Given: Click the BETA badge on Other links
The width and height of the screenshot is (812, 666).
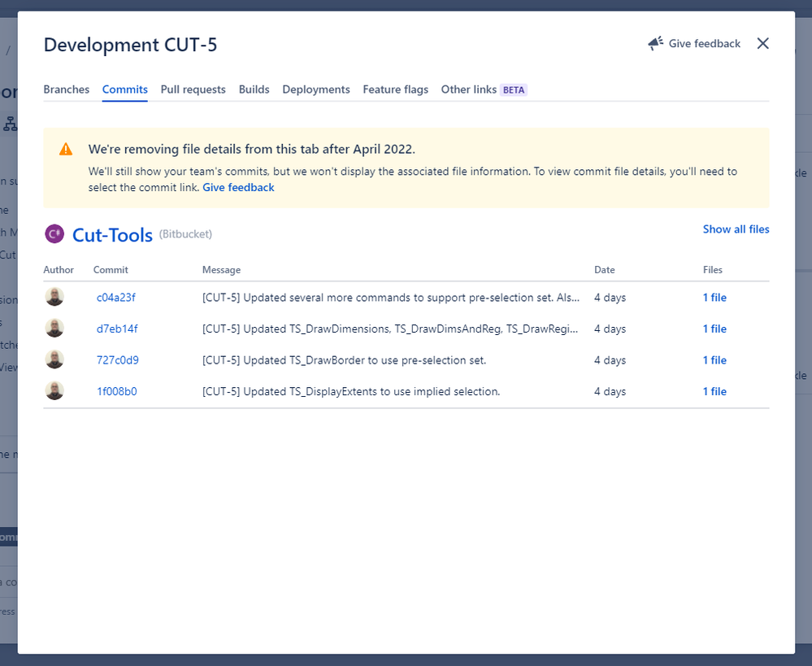Looking at the screenshot, I should [514, 90].
